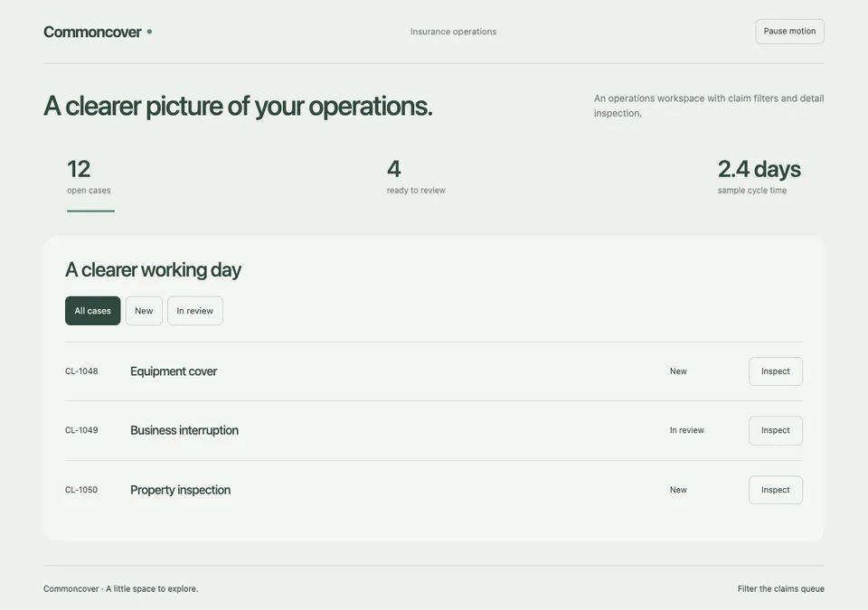Click the Insurance operations header text
Viewport: 868px width, 610px height.
tap(453, 32)
